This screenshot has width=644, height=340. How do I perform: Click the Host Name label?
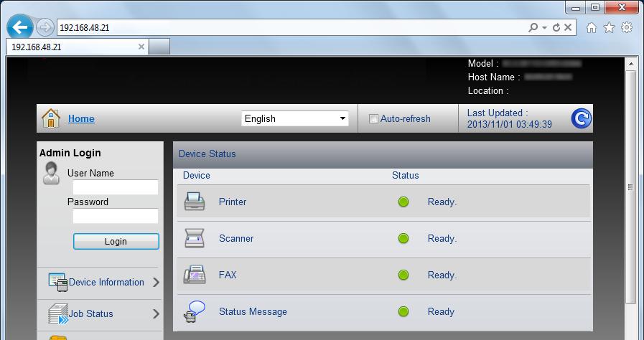(x=494, y=77)
